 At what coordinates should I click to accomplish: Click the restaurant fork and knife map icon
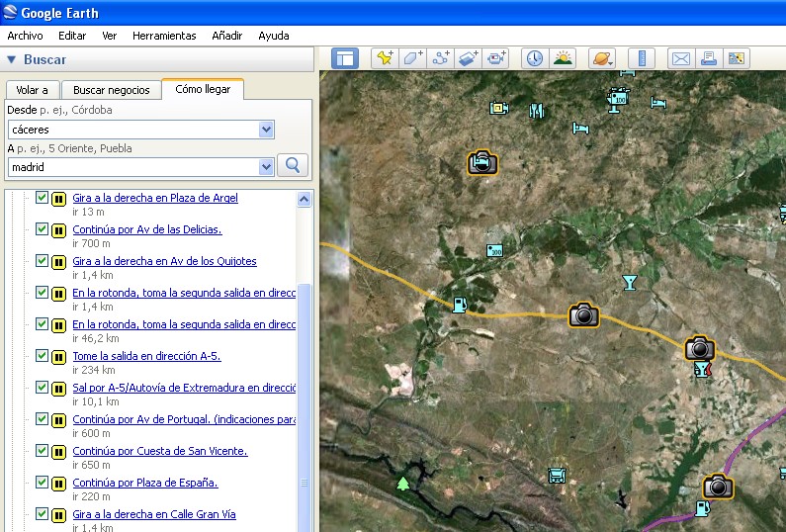pos(537,111)
